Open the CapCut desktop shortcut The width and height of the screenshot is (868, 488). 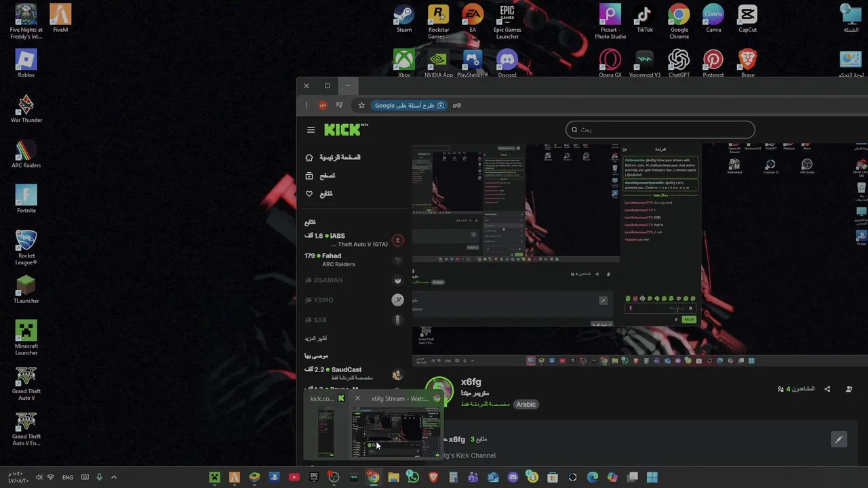[747, 19]
